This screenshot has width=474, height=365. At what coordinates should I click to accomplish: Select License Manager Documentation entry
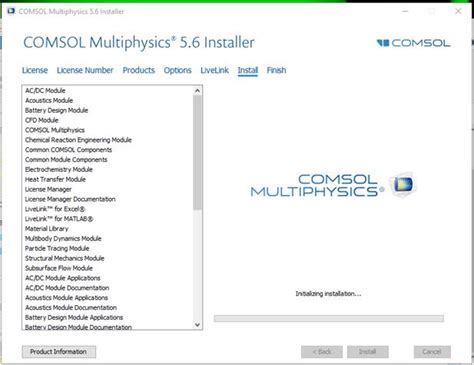(70, 199)
